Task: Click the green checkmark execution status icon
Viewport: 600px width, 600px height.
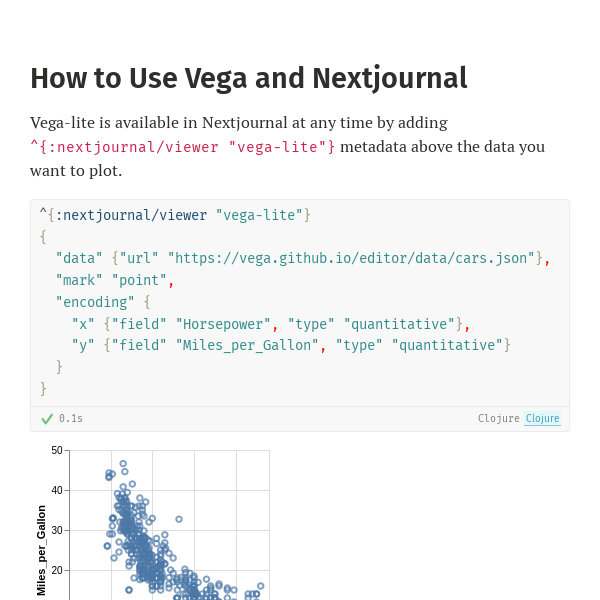Action: (47, 419)
